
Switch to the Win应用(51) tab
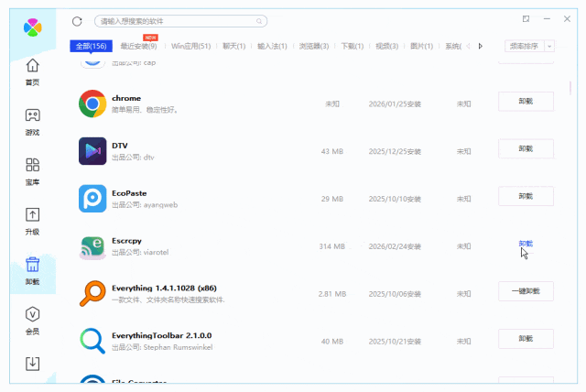[x=191, y=46]
